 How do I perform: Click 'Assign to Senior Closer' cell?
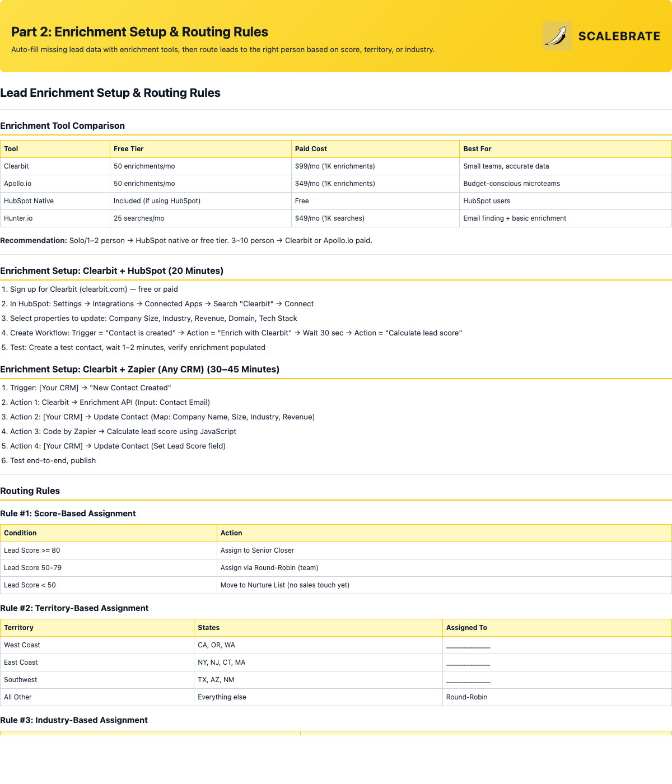tap(444, 550)
